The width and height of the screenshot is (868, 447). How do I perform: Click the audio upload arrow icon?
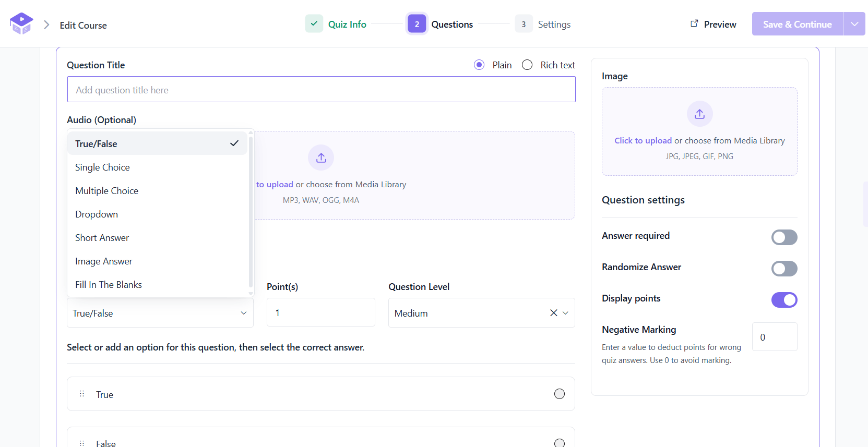click(321, 158)
